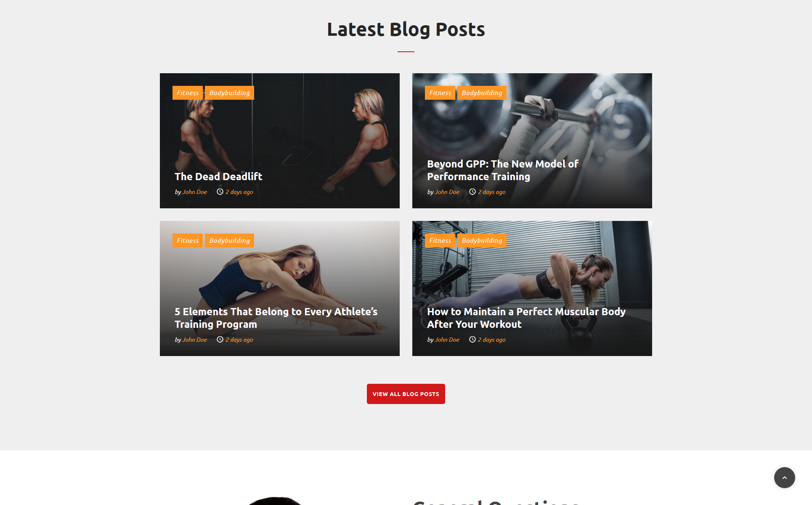Read 5 Elements Athlete's Training Program post
Image resolution: width=812 pixels, height=505 pixels.
click(x=276, y=318)
